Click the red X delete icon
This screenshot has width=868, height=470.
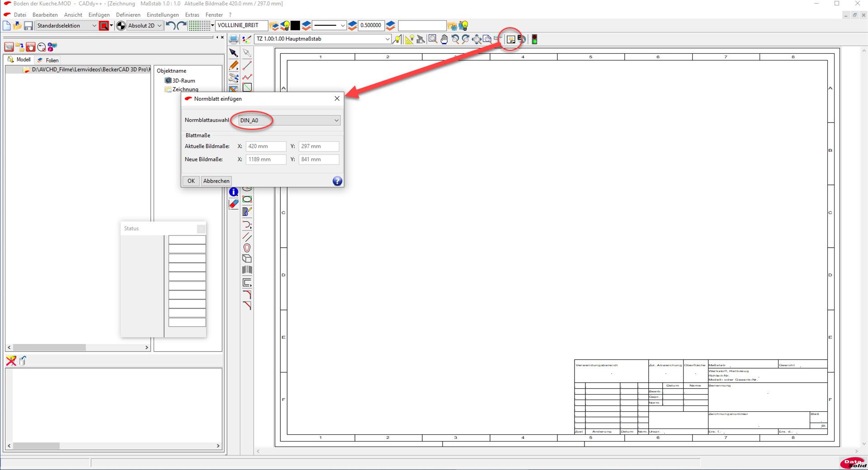click(11, 361)
